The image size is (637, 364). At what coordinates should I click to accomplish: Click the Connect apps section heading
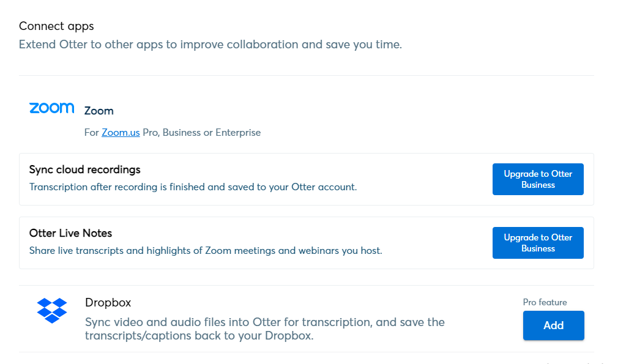[56, 26]
